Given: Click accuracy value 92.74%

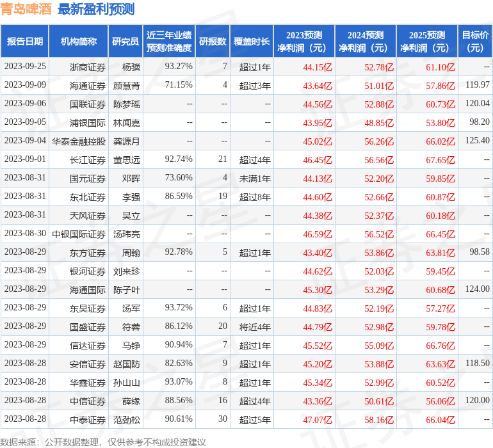Looking at the screenshot, I should click(x=179, y=159).
